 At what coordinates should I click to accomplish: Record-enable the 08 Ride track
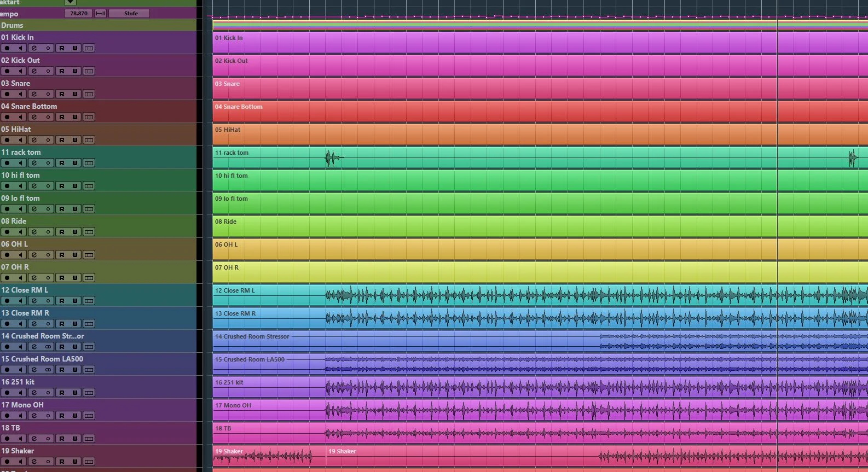point(8,232)
